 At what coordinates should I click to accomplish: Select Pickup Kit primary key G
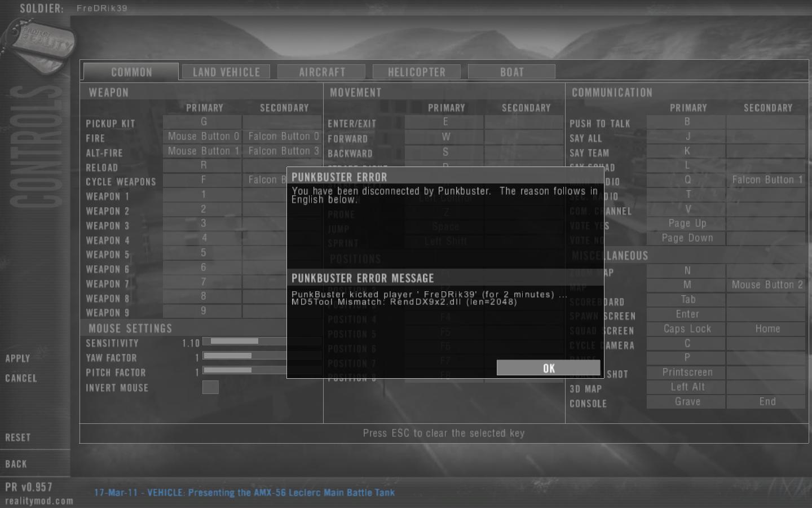(202, 122)
